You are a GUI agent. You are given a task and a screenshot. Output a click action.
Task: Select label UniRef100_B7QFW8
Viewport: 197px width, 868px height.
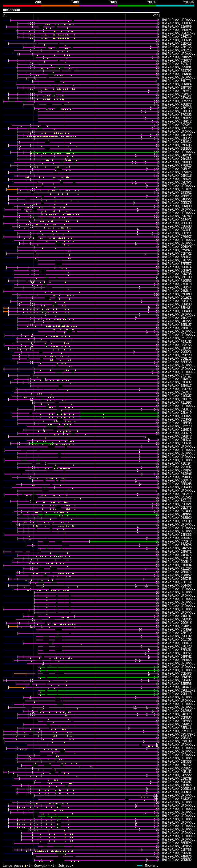coord(177,111)
